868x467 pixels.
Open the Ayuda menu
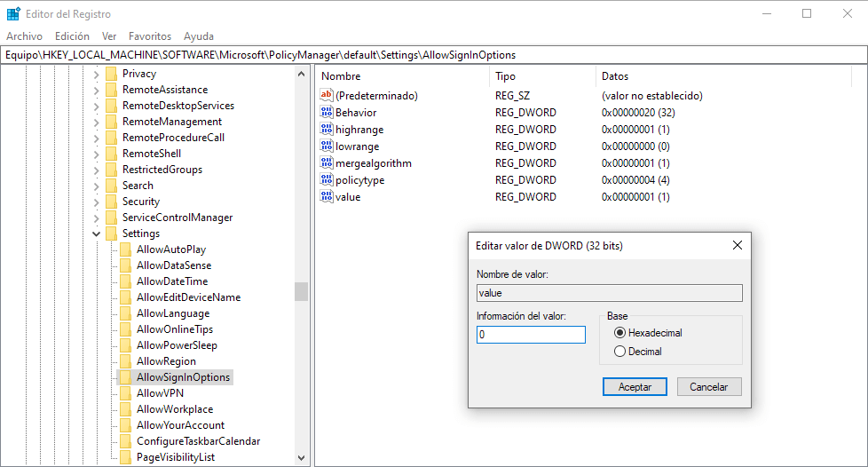coord(199,36)
